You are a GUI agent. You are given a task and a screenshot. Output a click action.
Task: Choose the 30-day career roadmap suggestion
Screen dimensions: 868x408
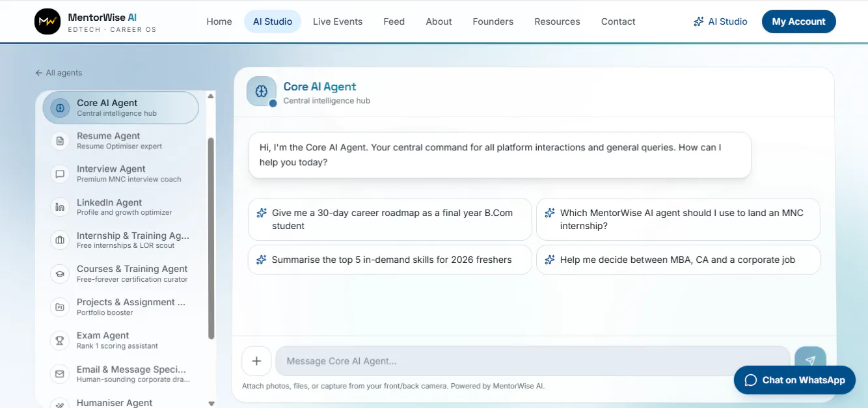(390, 219)
